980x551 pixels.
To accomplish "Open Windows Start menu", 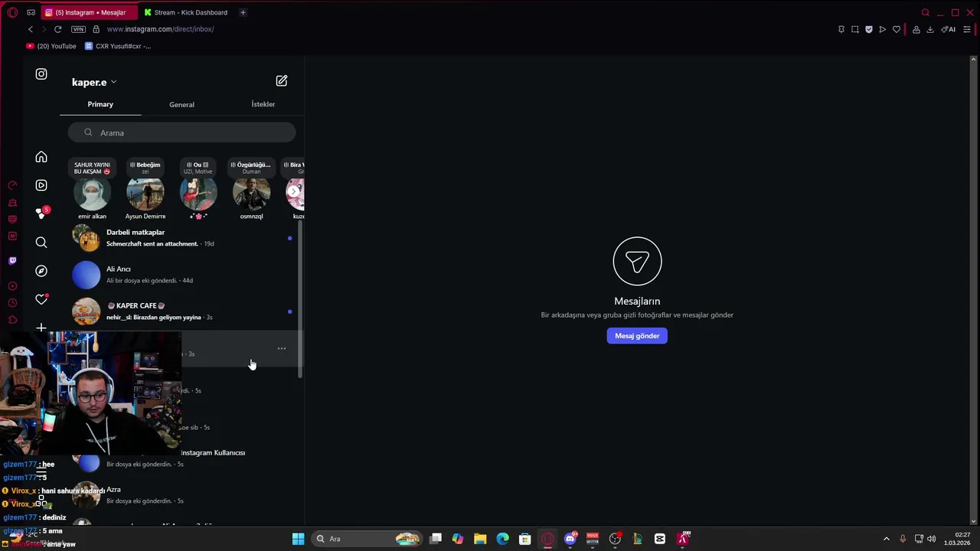I will [x=298, y=539].
